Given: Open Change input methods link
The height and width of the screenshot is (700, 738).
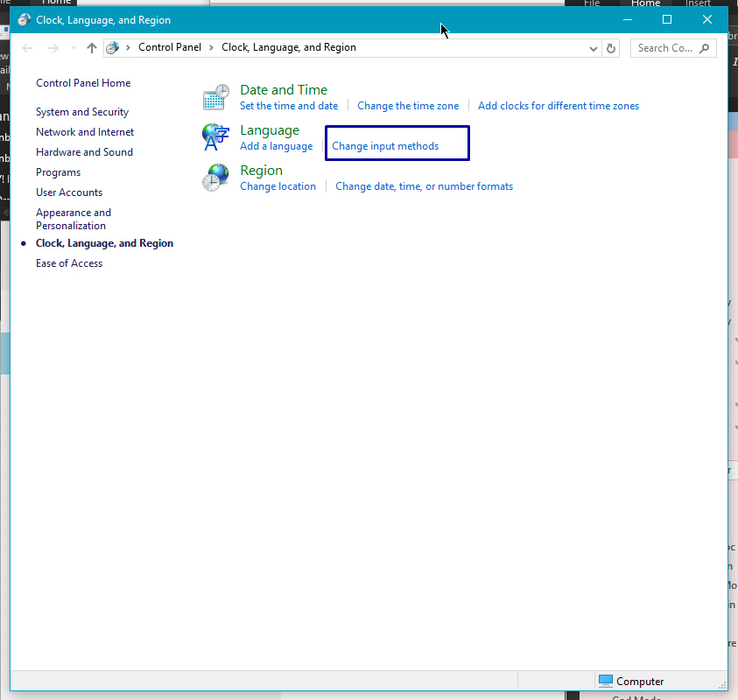Looking at the screenshot, I should pyautogui.click(x=385, y=146).
